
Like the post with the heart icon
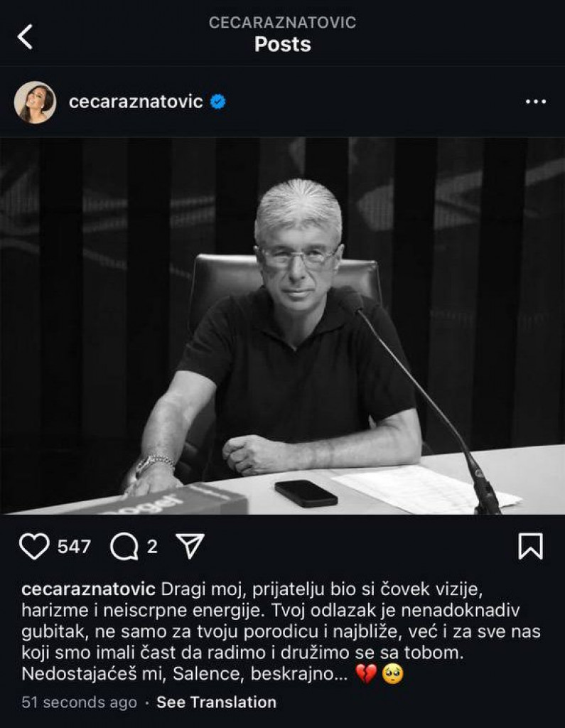point(34,546)
